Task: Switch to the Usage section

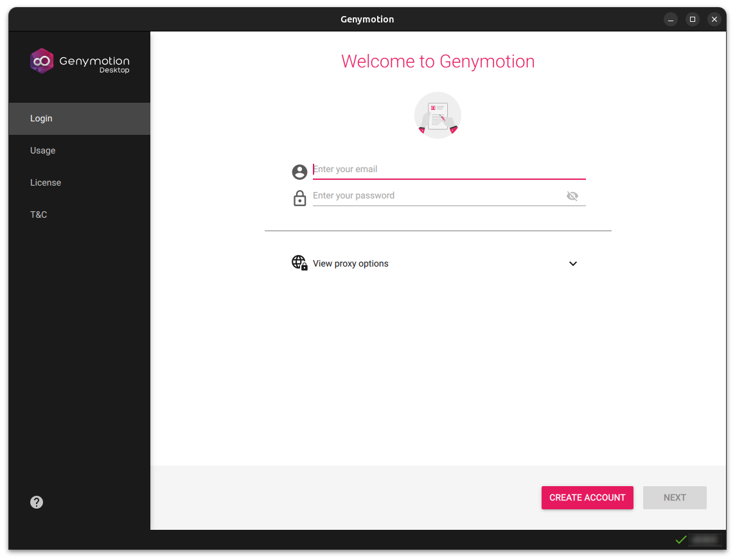Action: [x=42, y=150]
